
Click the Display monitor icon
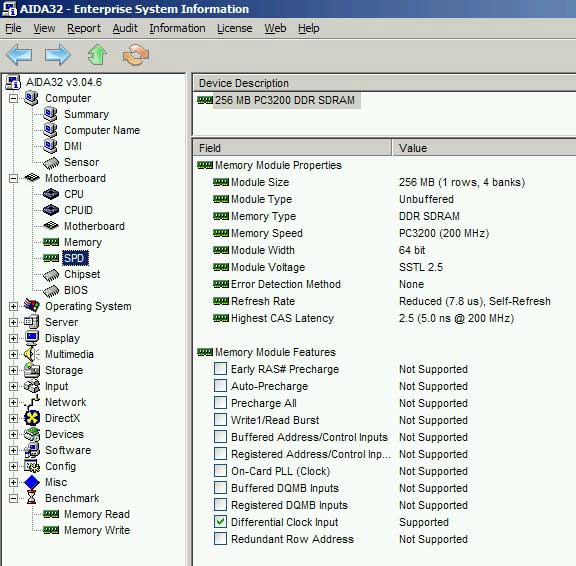32,338
